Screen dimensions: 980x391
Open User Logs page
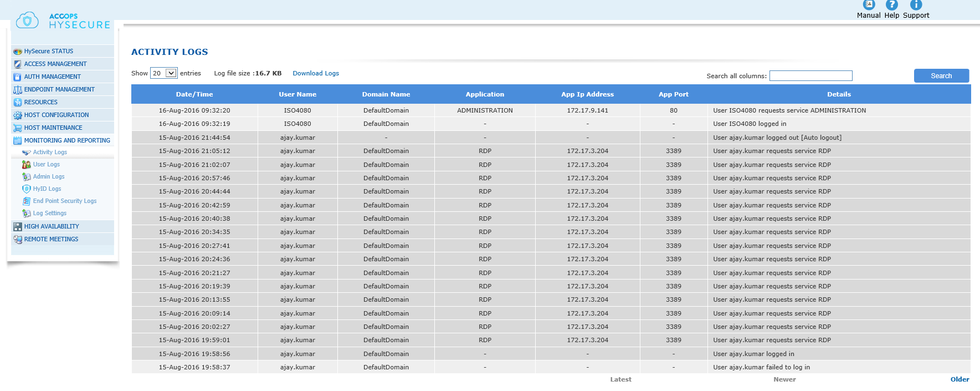[47, 164]
